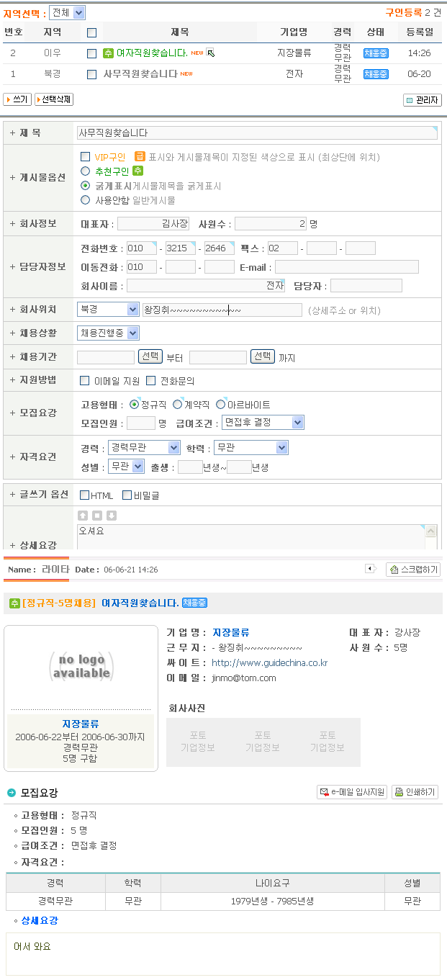
Task: Check the 여자직원찾습니다 row checkbox
Action: point(91,53)
